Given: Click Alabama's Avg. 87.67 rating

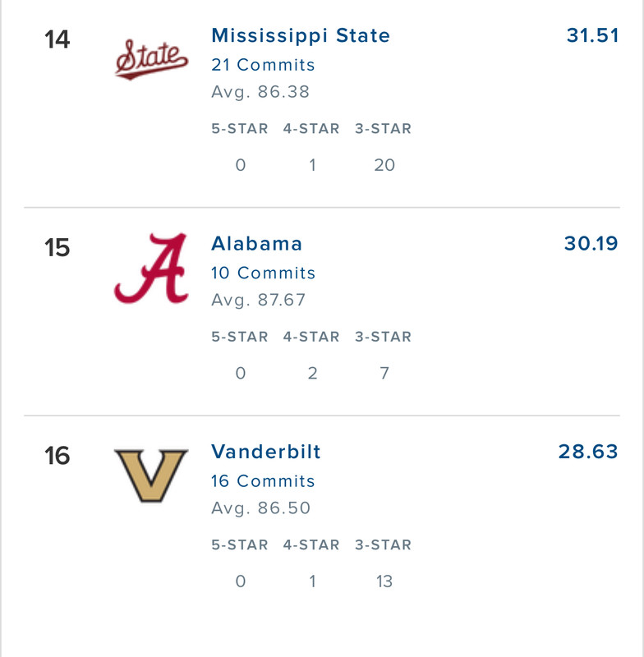Looking at the screenshot, I should point(258,300).
